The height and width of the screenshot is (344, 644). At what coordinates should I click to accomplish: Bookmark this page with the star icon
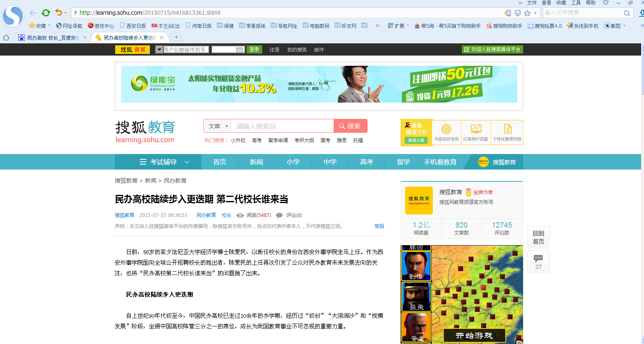527,13
